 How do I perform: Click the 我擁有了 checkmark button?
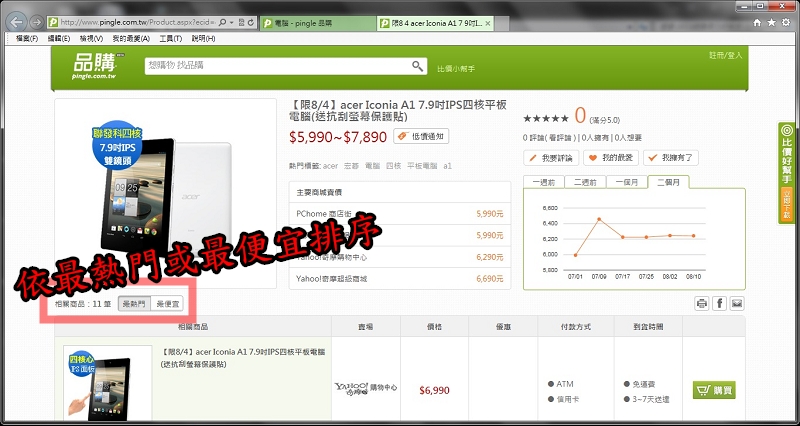coord(671,158)
